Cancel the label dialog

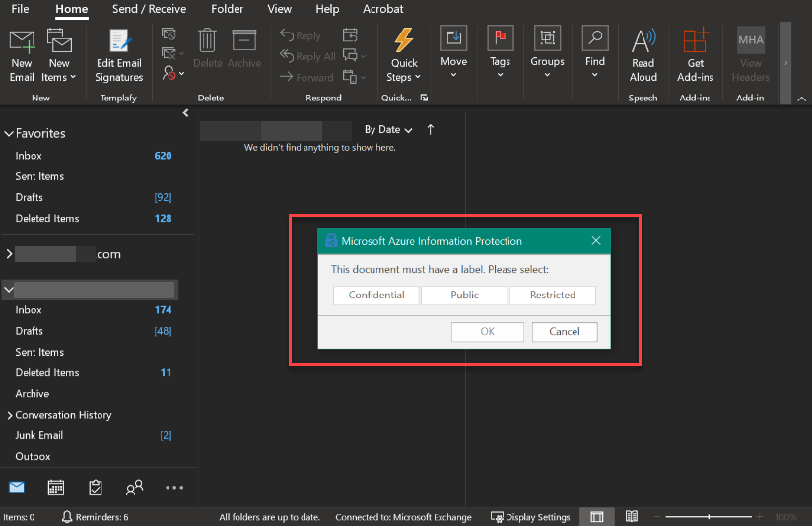[565, 332]
